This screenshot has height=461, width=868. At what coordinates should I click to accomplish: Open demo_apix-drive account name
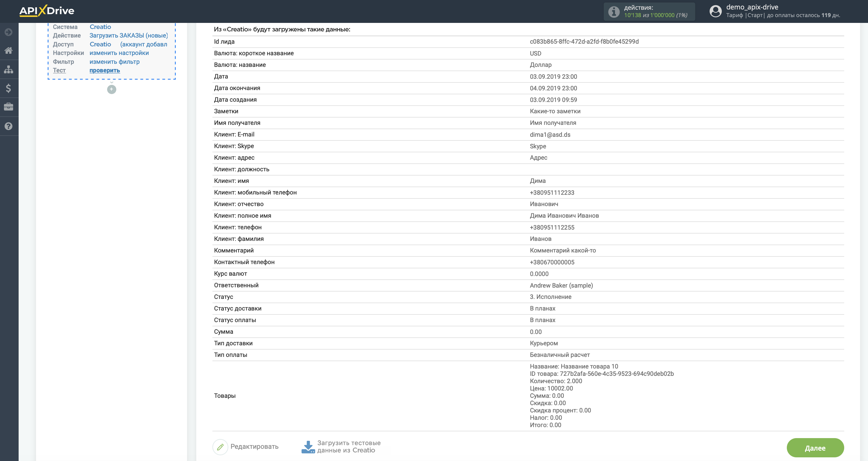point(752,7)
